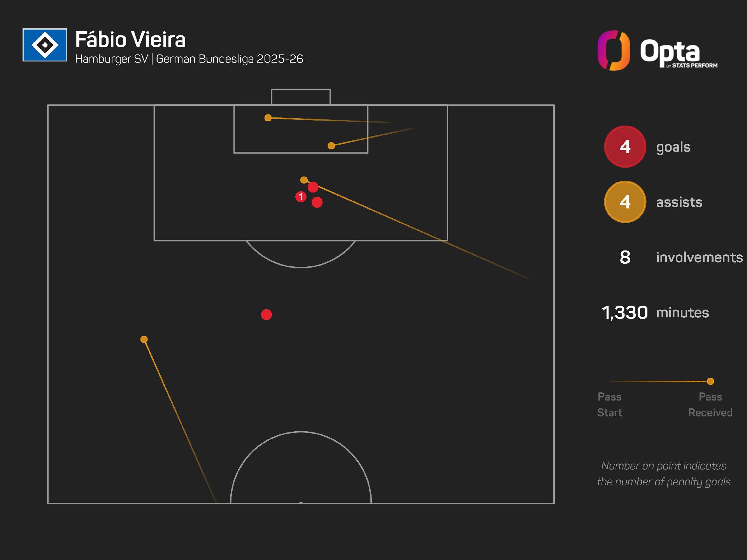Click the Hamburger SV Bundesliga 2025-26 subtitle
The width and height of the screenshot is (747, 560).
[189, 59]
